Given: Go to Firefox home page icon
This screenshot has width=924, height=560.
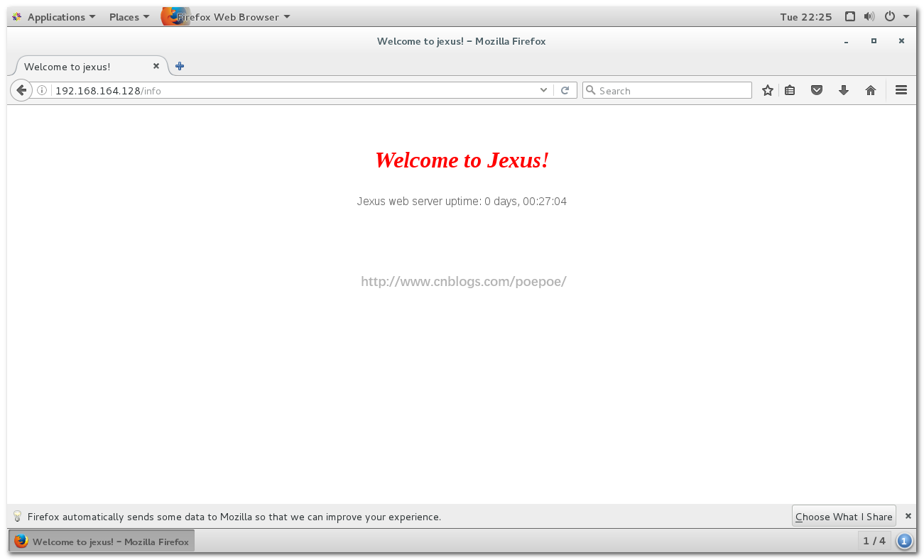Looking at the screenshot, I should [x=871, y=90].
